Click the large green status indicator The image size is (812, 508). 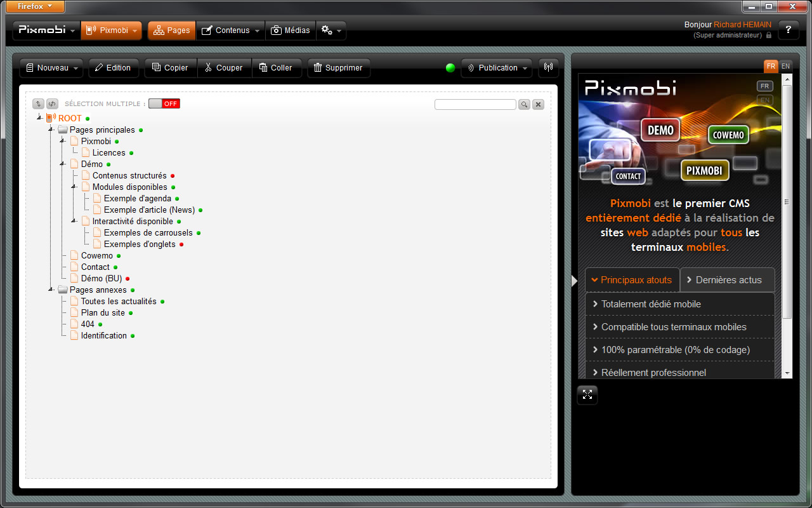450,68
